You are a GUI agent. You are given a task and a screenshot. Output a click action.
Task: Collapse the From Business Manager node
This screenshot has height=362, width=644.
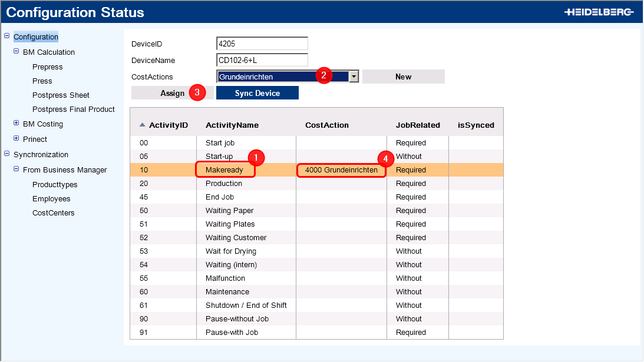(16, 170)
